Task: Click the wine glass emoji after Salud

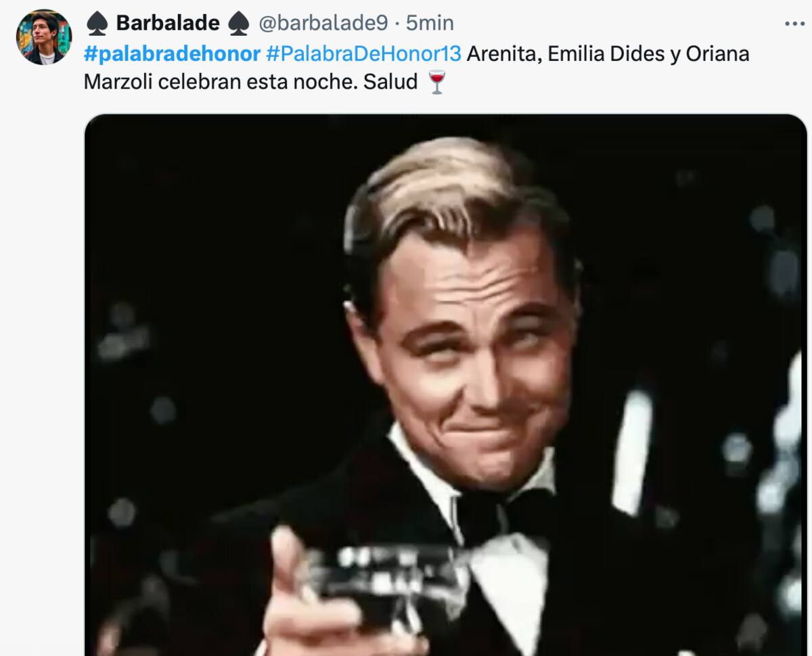Action: (437, 83)
